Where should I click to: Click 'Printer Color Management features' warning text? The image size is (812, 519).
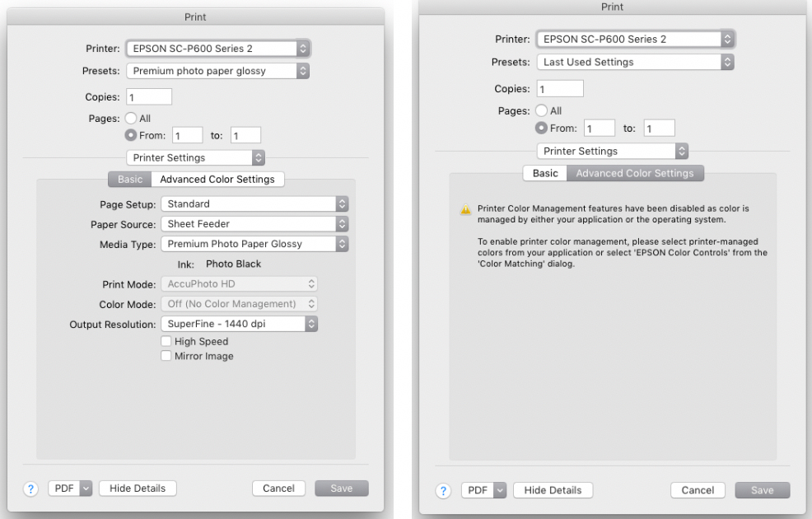click(614, 214)
